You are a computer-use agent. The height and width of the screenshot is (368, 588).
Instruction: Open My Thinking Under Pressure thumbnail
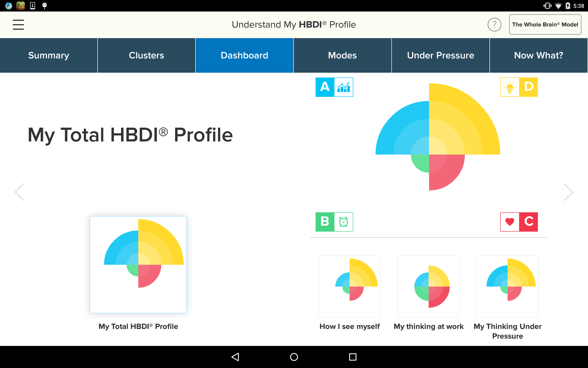(x=507, y=286)
